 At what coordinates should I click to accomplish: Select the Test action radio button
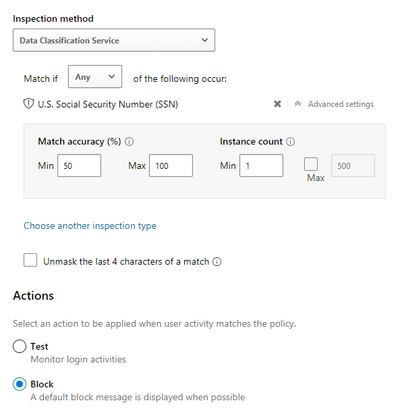point(19,346)
